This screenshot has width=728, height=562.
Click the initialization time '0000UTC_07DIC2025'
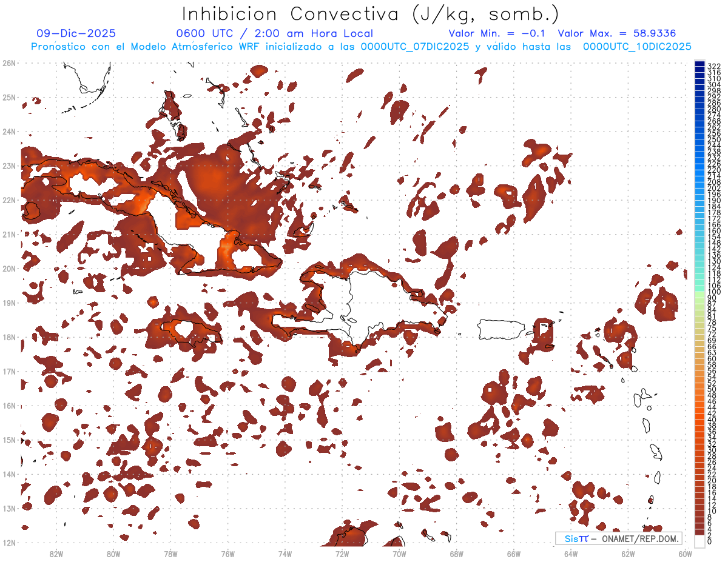click(415, 47)
